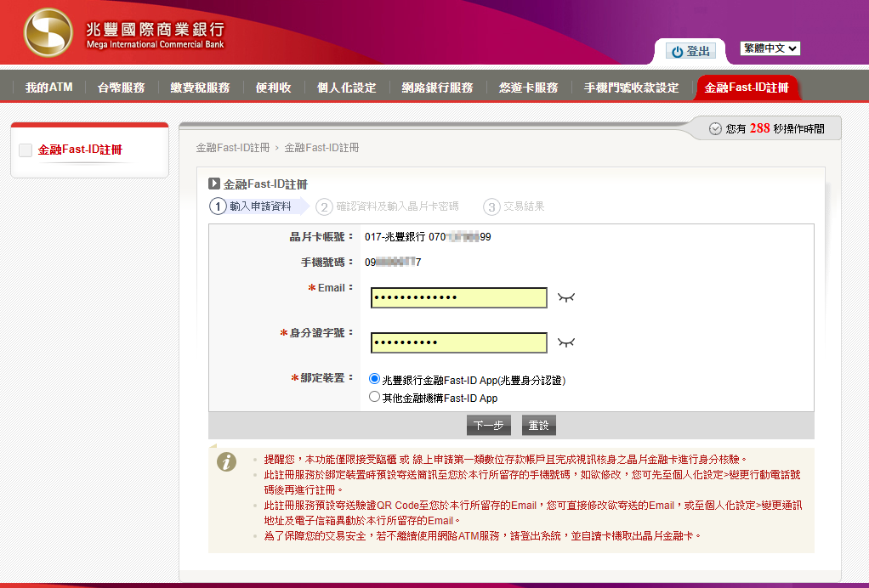Select 其他金融機構Fast-ID App radio option

[374, 397]
